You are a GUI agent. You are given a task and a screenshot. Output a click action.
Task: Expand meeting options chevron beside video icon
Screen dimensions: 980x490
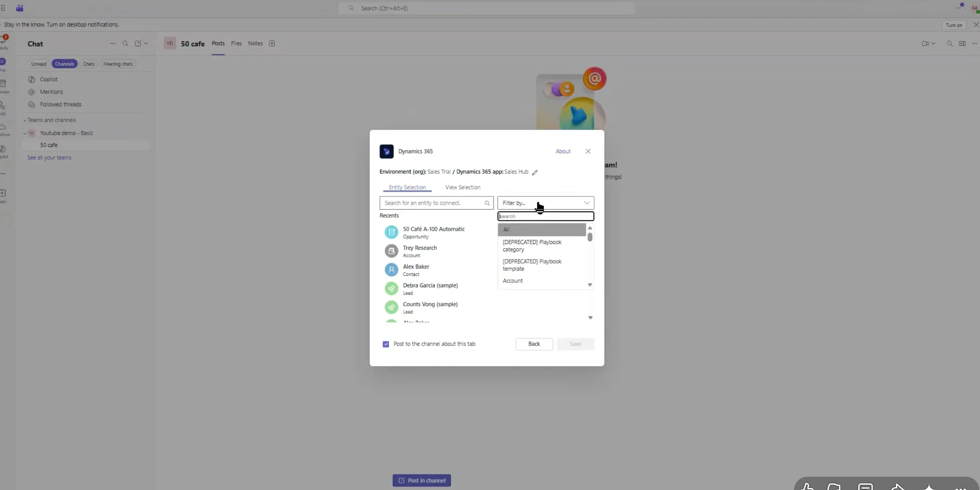(x=933, y=43)
